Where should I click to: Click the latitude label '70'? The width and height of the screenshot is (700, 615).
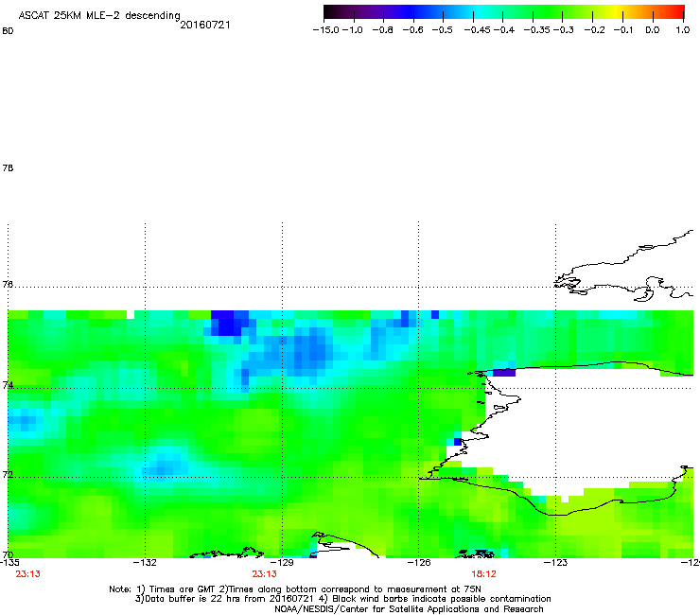pos(8,554)
